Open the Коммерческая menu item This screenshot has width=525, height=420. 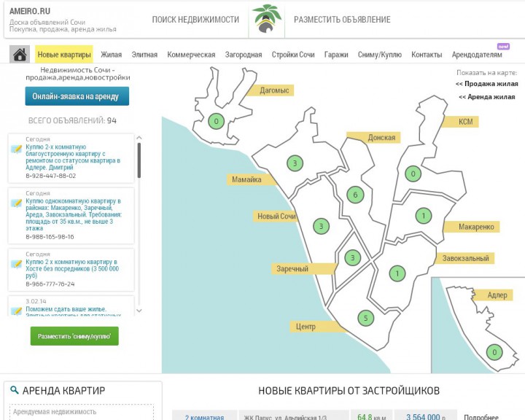point(191,55)
